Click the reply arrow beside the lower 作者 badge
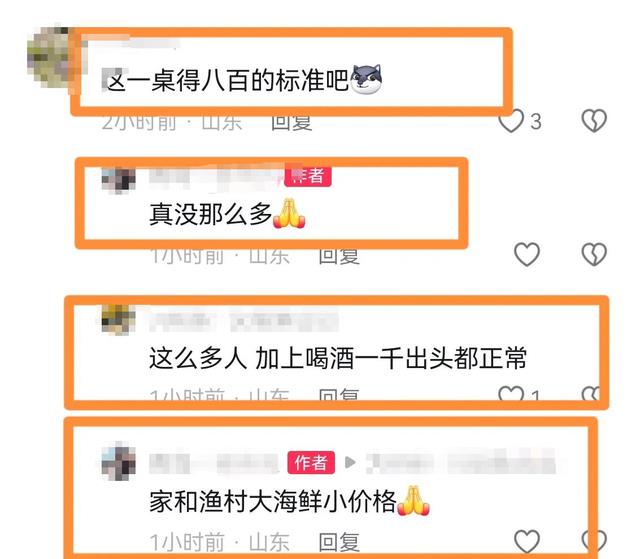640x559 pixels. [350, 462]
